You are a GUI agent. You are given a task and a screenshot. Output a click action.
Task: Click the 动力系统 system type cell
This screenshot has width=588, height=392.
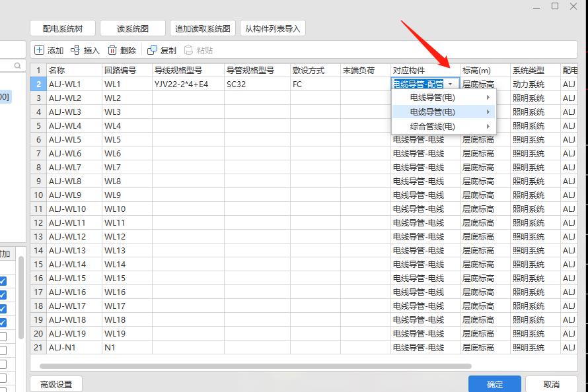click(x=536, y=84)
